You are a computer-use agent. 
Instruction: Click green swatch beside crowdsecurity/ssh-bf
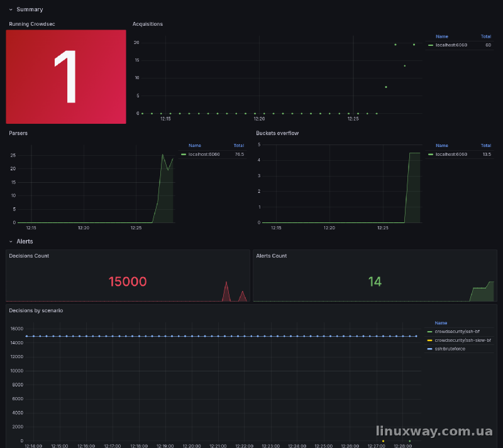[x=429, y=332]
